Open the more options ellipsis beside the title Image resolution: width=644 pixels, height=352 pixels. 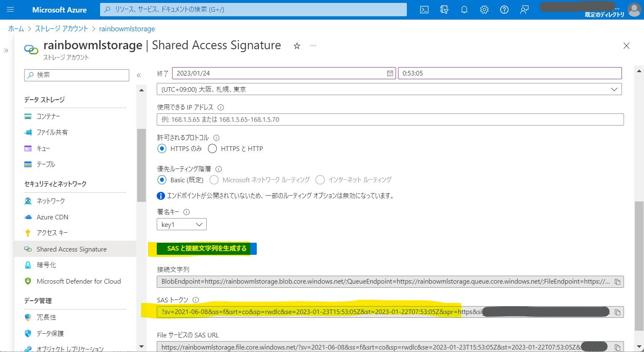click(313, 45)
